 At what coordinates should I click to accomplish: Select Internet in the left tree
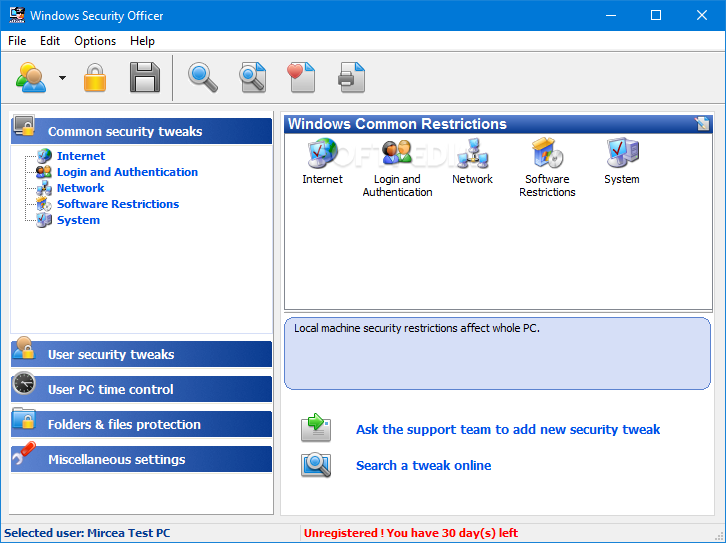[x=81, y=156]
